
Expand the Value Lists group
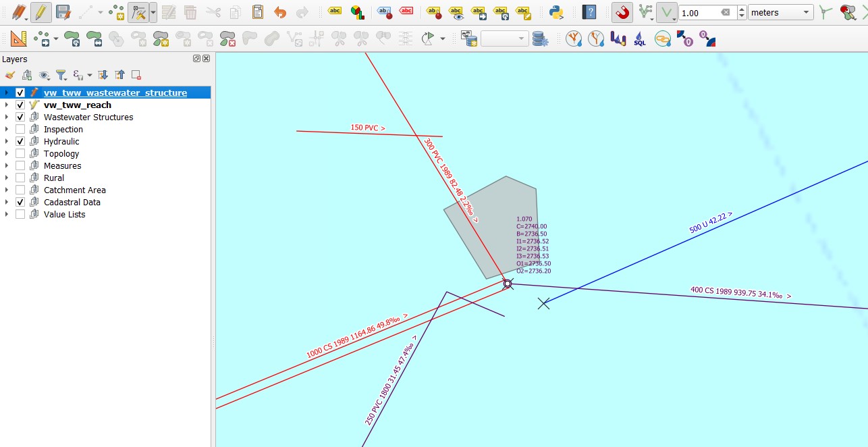pos(7,214)
